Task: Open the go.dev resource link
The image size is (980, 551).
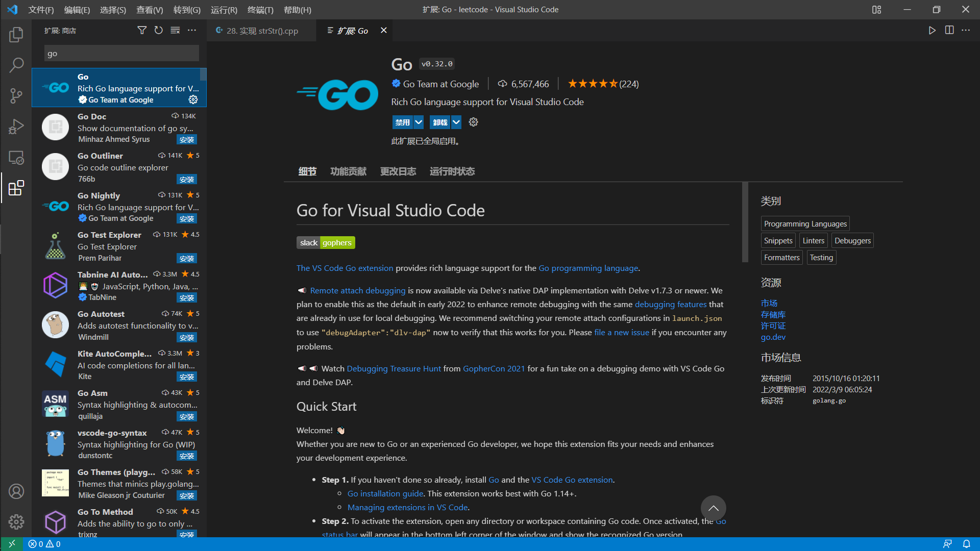Action: (773, 337)
